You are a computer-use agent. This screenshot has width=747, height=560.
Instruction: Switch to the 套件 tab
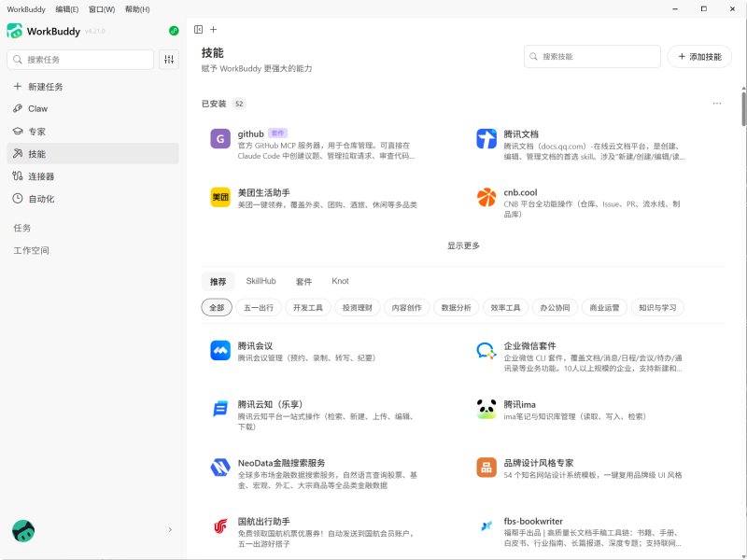click(x=304, y=282)
